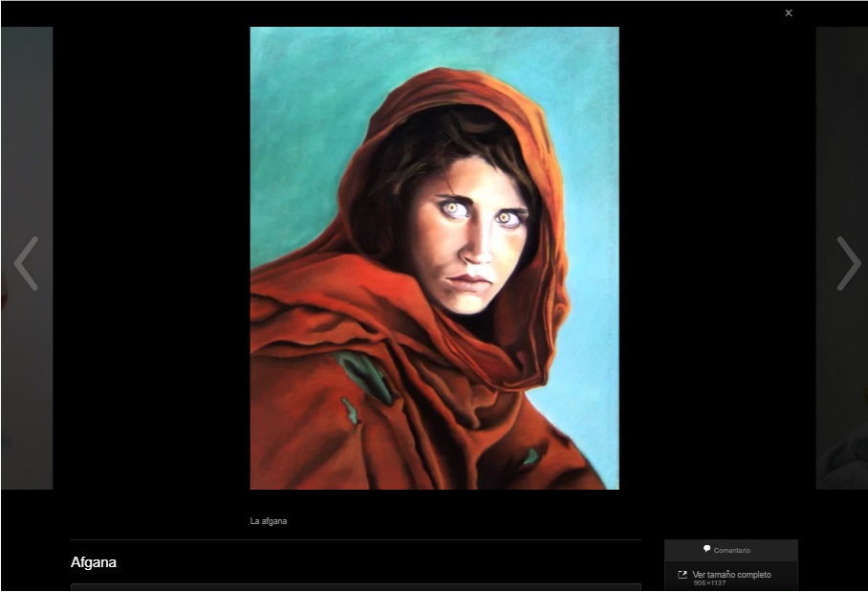This screenshot has height=592, width=868.
Task: Select the Afgana title heading
Action: (x=94, y=562)
